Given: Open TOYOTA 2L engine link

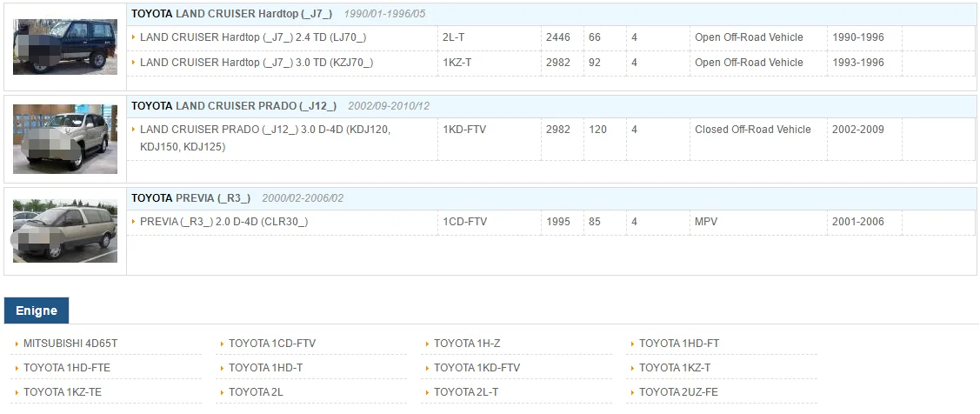Looking at the screenshot, I should [256, 392].
